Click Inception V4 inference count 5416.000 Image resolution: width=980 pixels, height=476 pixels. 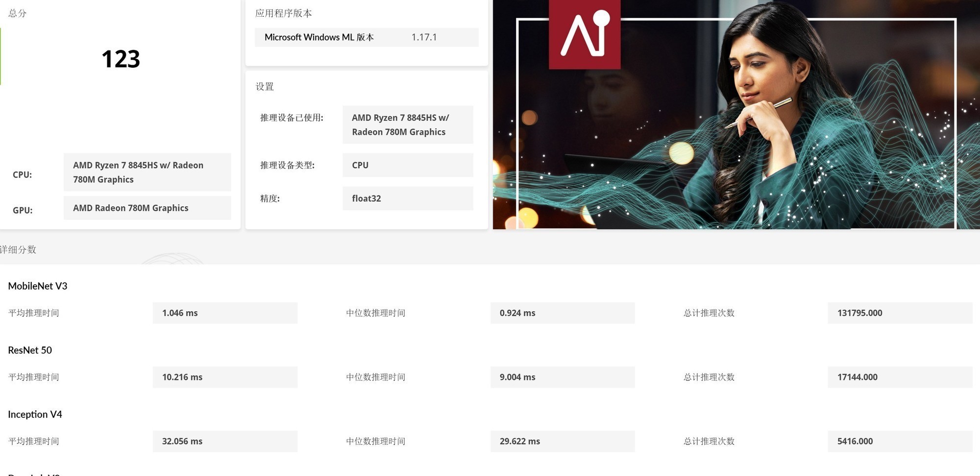tap(900, 441)
